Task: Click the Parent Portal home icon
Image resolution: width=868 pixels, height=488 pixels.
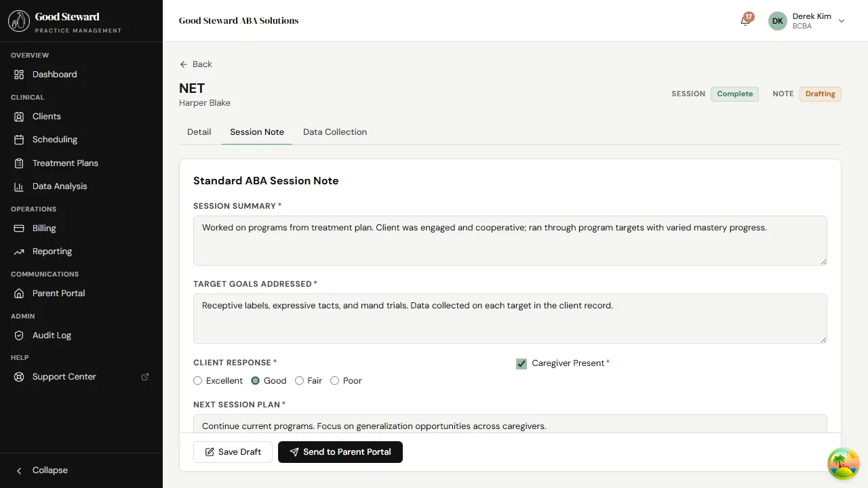Action: (x=19, y=293)
